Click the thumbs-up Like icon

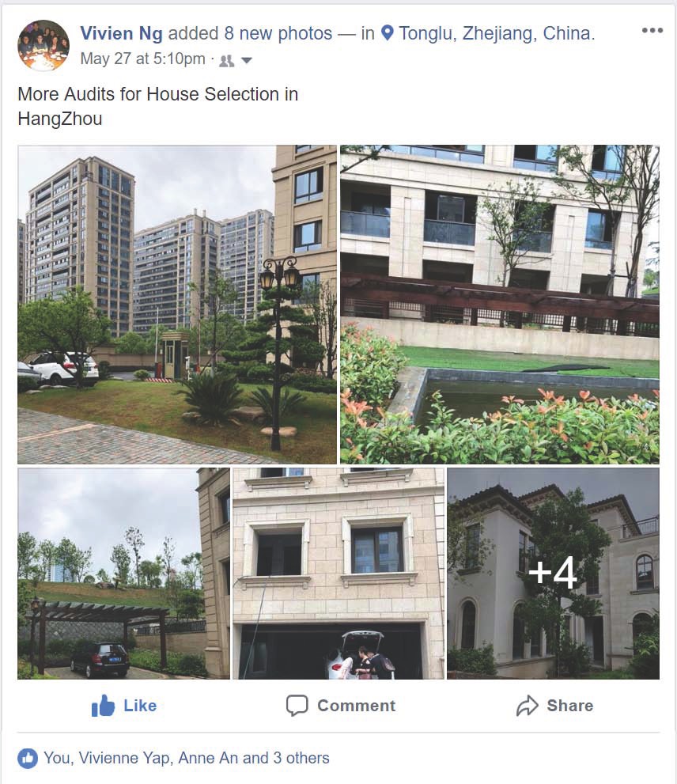pyautogui.click(x=103, y=706)
